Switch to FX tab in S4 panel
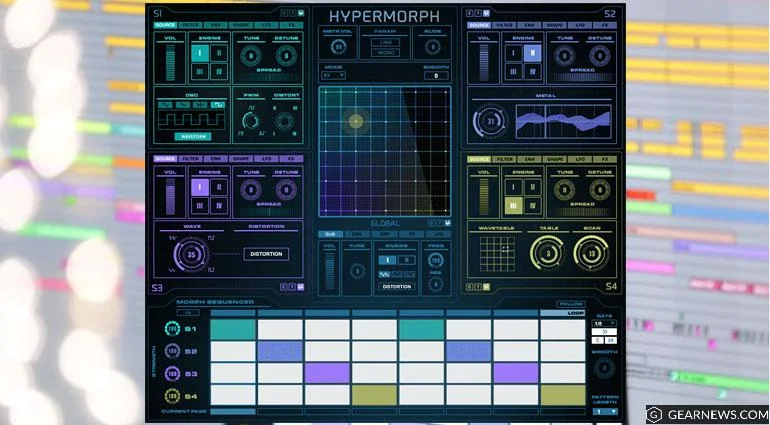The height and width of the screenshot is (425, 770). coord(605,159)
